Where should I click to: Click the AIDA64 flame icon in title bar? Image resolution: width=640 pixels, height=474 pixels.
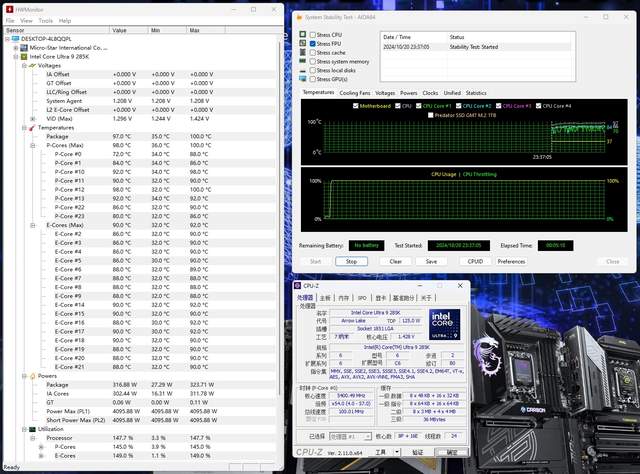click(x=299, y=17)
